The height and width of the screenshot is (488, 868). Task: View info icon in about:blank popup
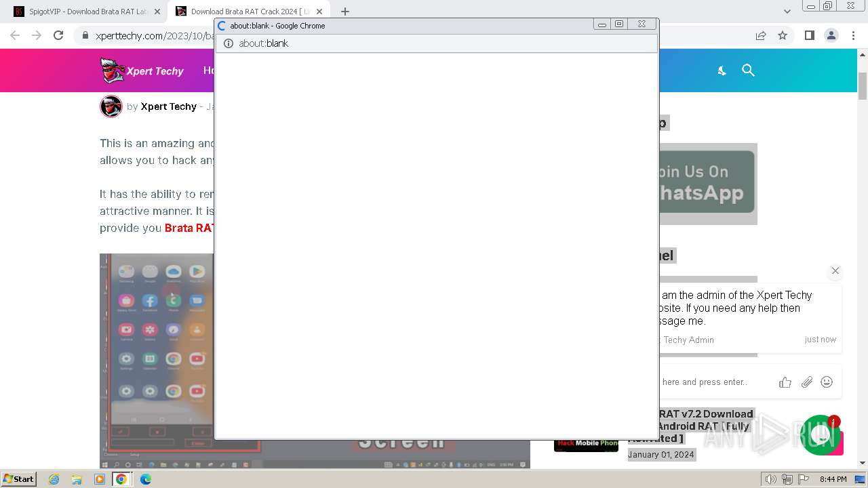click(x=229, y=43)
